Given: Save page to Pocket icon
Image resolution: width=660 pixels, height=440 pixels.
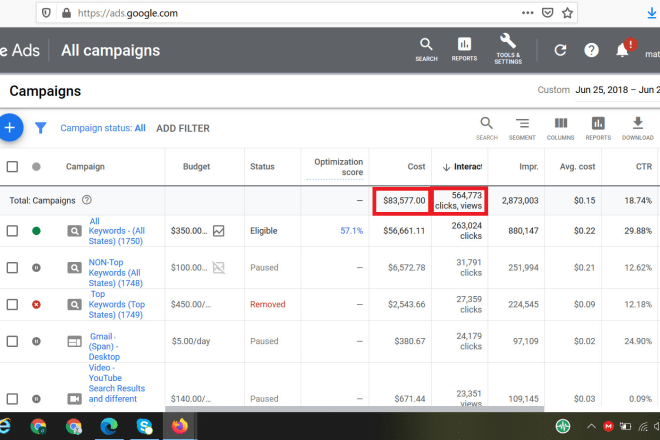Looking at the screenshot, I should (547, 13).
